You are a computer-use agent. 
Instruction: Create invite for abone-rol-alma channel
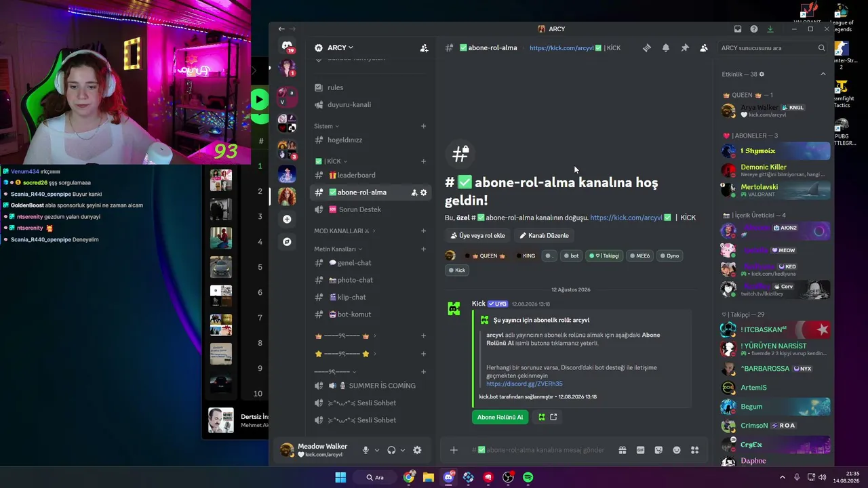pos(414,192)
